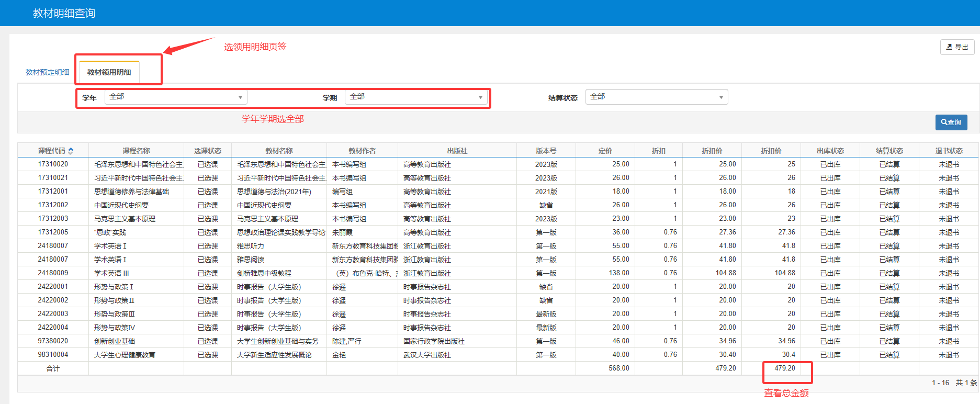Click course code 17312003

click(53, 219)
